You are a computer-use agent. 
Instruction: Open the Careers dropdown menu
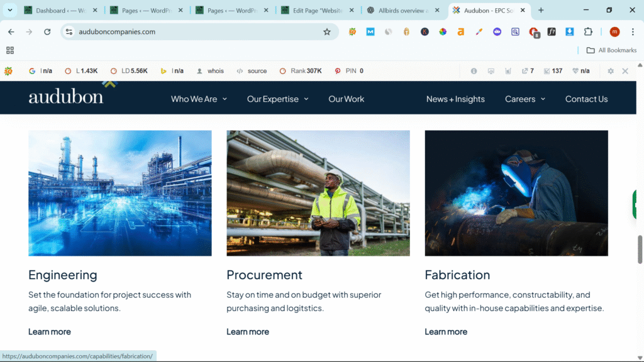(x=525, y=99)
